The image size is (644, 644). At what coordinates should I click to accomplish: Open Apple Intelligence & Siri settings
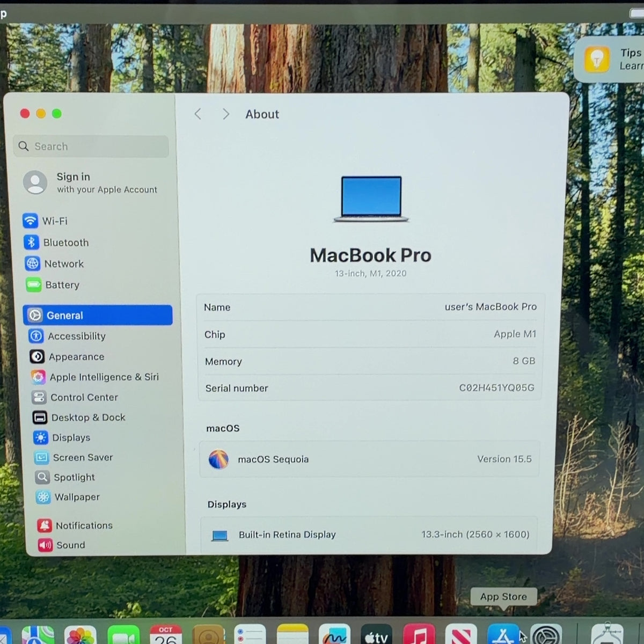click(x=95, y=377)
